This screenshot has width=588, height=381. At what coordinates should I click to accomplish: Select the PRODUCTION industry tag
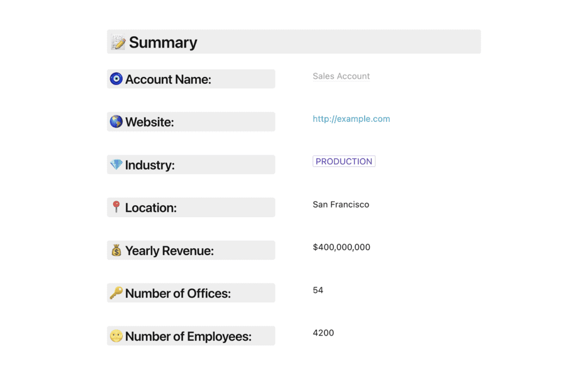coord(343,161)
